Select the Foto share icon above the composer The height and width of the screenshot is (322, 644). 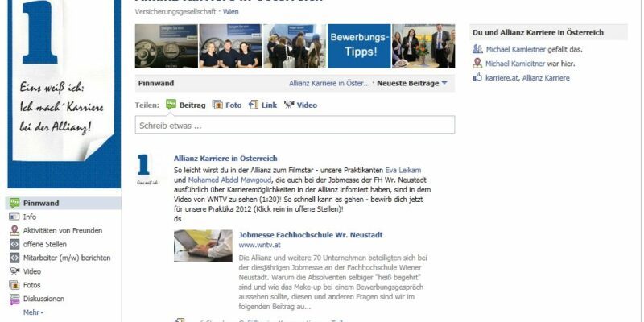[217, 105]
